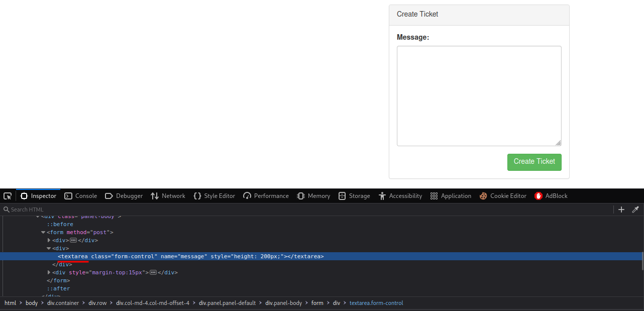This screenshot has height=311, width=644.
Task: Expand the collapsed div below the form tag
Action: pos(49,241)
